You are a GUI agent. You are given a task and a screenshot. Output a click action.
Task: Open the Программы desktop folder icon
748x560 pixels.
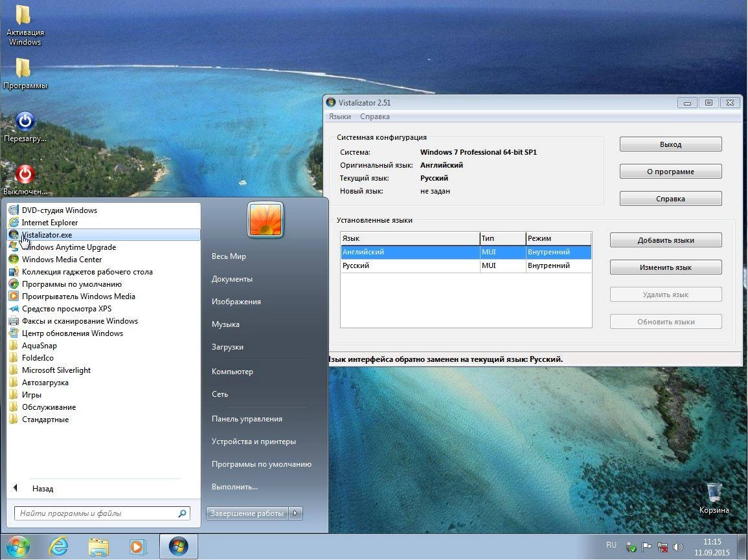tap(24, 73)
